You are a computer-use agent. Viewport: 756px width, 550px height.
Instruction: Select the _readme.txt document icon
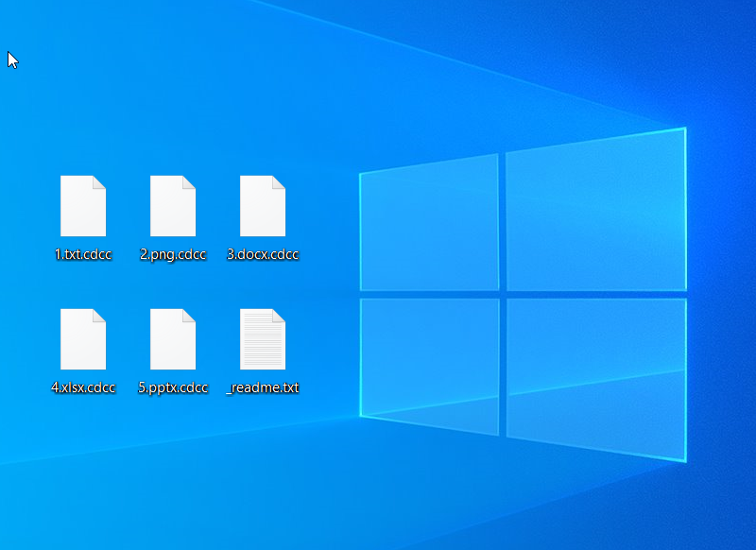coord(263,339)
